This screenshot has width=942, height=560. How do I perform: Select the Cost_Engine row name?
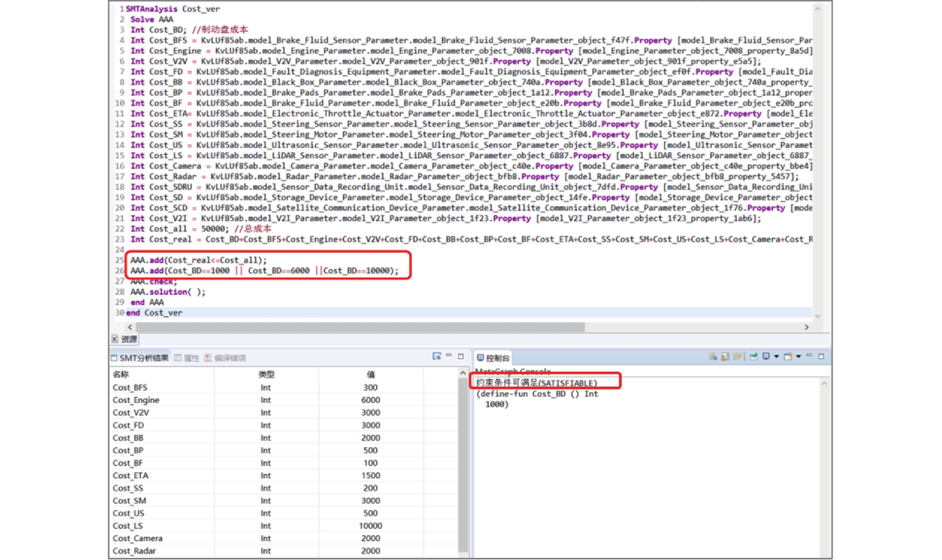point(136,400)
